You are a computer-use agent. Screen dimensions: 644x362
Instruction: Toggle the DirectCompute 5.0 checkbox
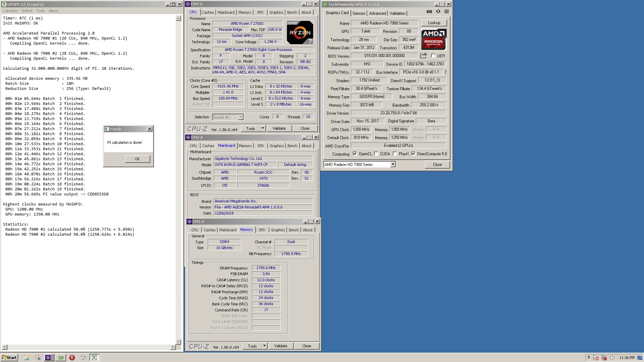point(413,154)
